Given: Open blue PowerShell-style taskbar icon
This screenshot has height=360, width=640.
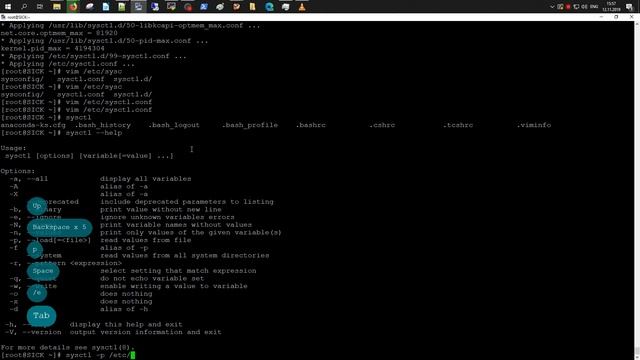Looking at the screenshot, I should 204,7.
